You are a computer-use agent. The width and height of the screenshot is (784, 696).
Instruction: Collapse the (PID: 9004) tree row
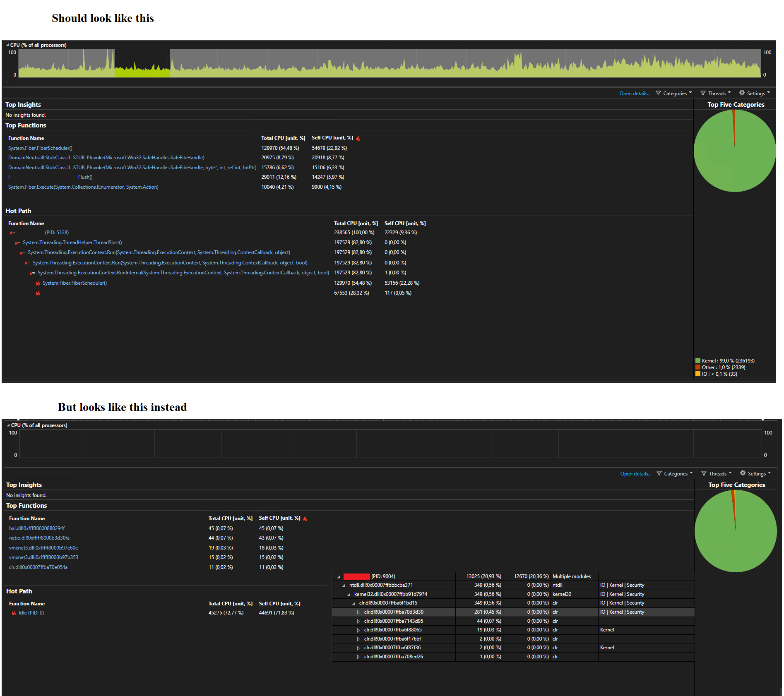click(x=339, y=577)
